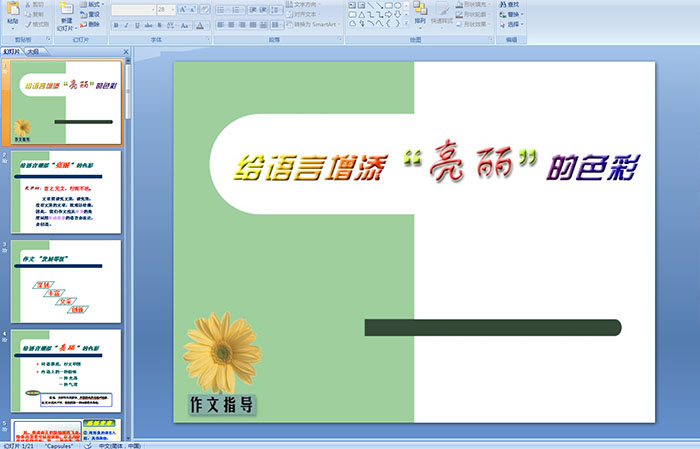700x449 pixels.
Task: Open character spacing (AV) dropdown
Action: (171, 25)
